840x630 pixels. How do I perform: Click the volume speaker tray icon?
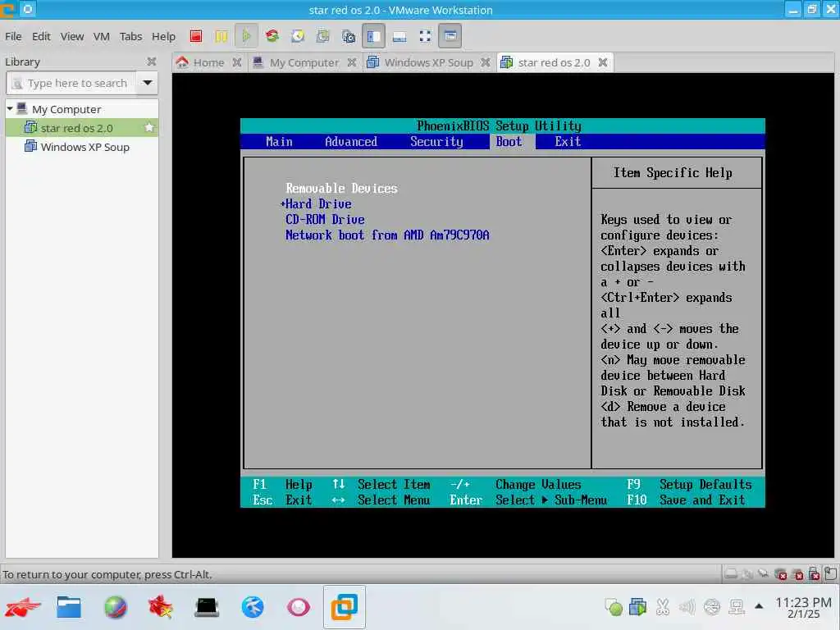click(x=687, y=607)
